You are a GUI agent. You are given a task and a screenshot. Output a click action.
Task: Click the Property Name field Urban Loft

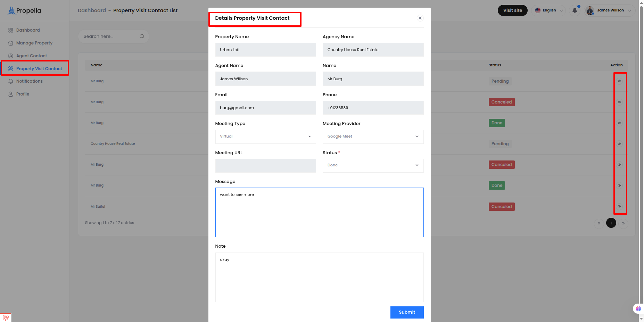[x=265, y=50]
